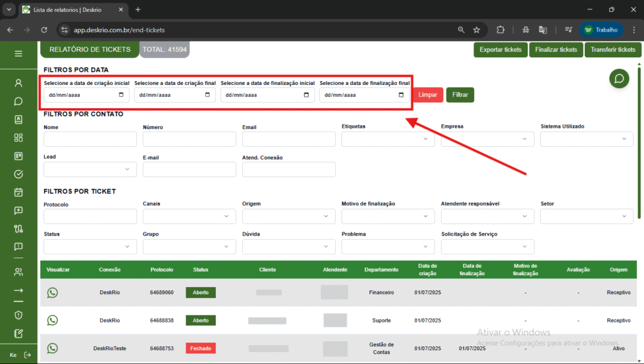The height and width of the screenshot is (364, 644).
Task: Click the Email filter input field
Action: point(289,139)
